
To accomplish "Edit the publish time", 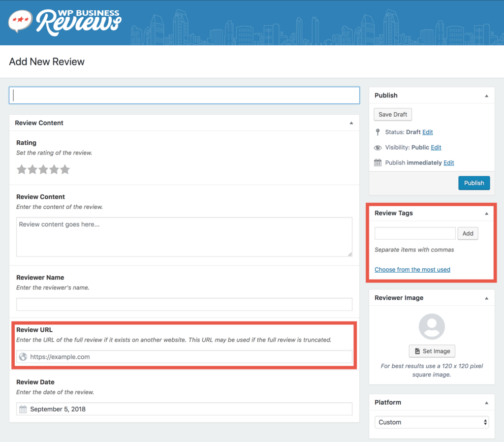I will click(449, 162).
